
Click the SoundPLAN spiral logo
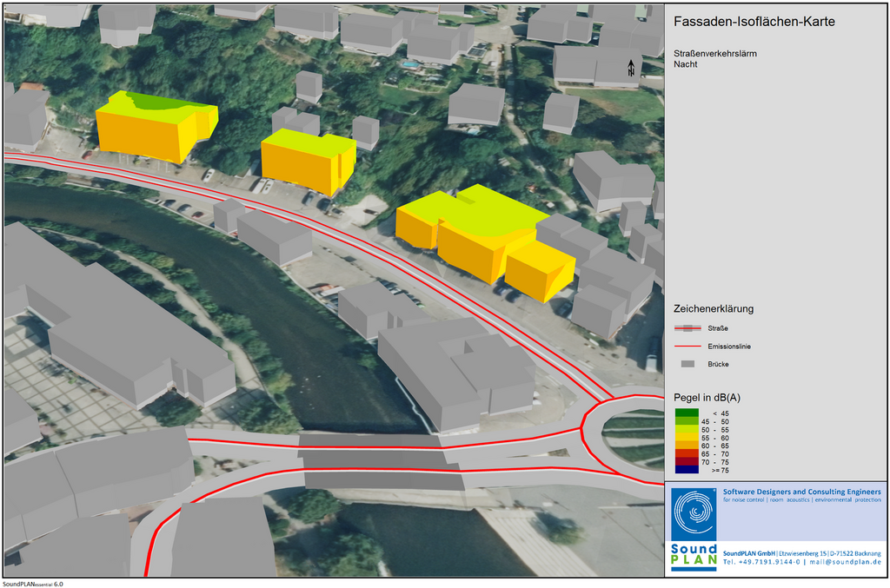click(x=694, y=514)
